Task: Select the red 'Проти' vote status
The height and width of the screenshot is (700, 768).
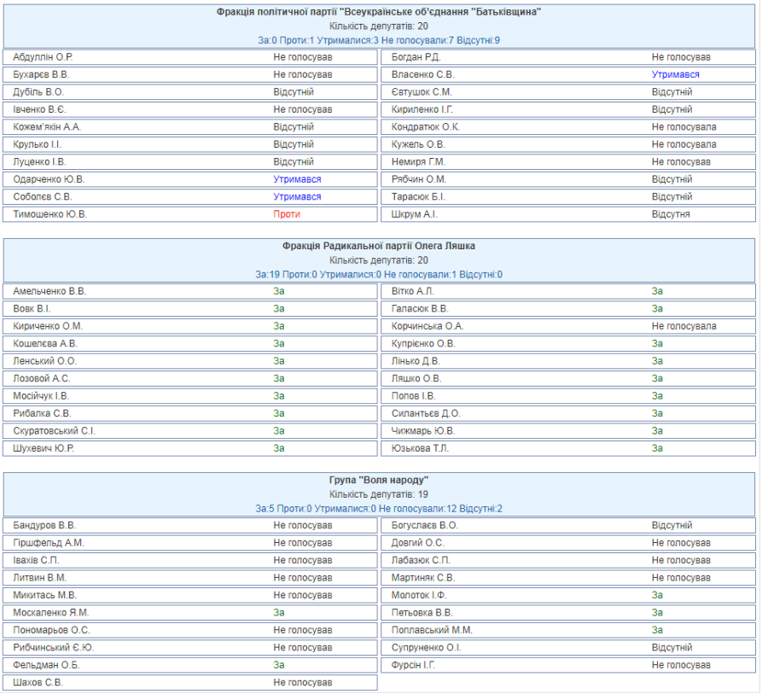Action: [x=287, y=214]
